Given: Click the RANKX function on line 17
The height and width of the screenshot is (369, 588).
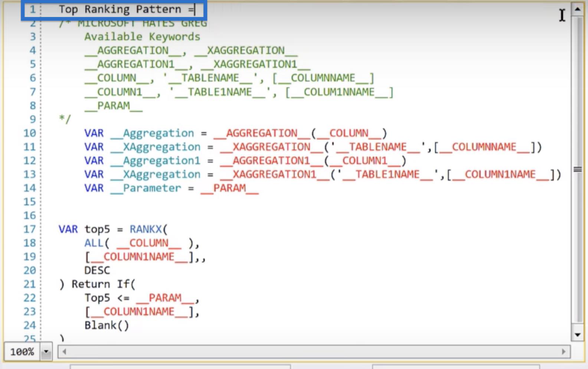Looking at the screenshot, I should coord(146,229).
